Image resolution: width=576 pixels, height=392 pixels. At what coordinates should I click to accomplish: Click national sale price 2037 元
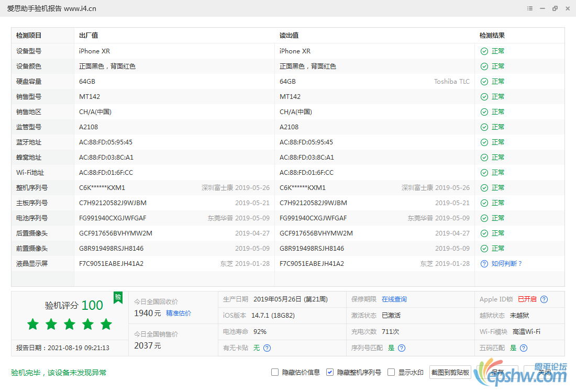(x=148, y=346)
